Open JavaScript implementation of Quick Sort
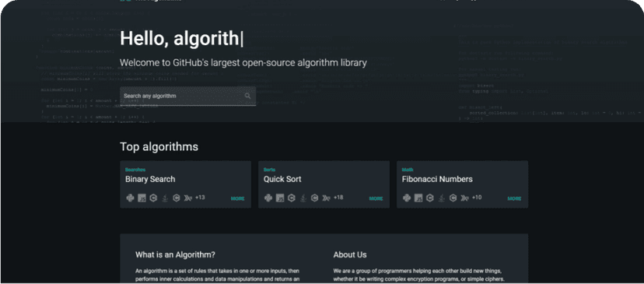 (280, 198)
